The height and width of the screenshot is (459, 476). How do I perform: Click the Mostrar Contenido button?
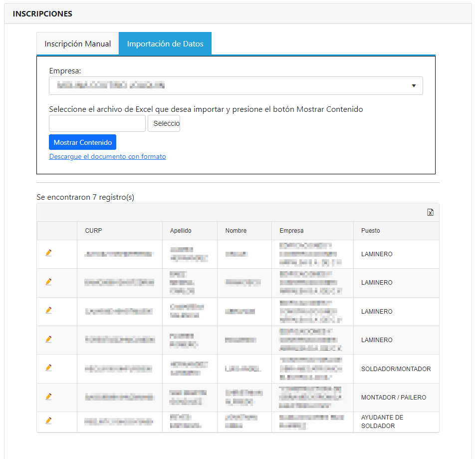tap(82, 142)
